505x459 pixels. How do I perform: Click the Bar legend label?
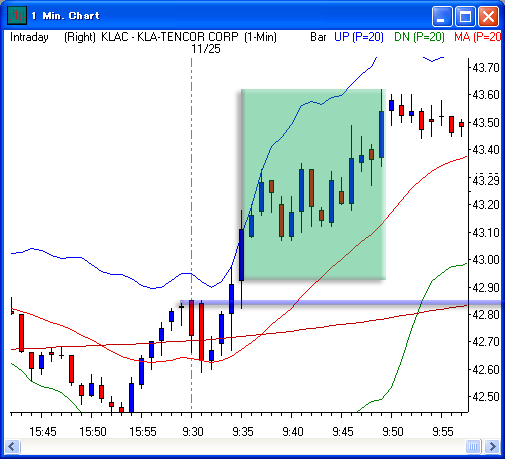coord(318,37)
